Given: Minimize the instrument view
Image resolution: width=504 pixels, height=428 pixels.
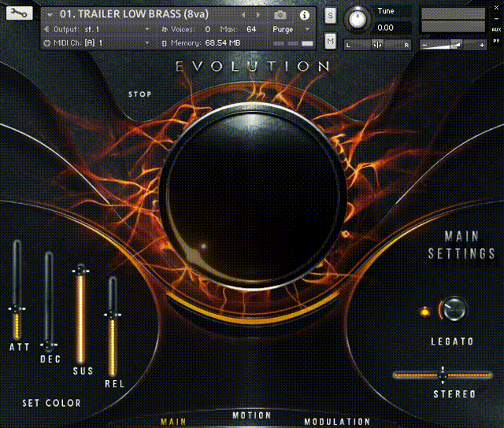Looking at the screenshot, I should pyautogui.click(x=496, y=19).
